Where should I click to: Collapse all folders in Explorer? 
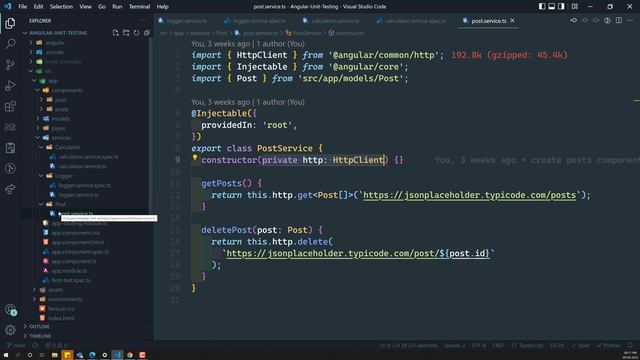tap(147, 33)
